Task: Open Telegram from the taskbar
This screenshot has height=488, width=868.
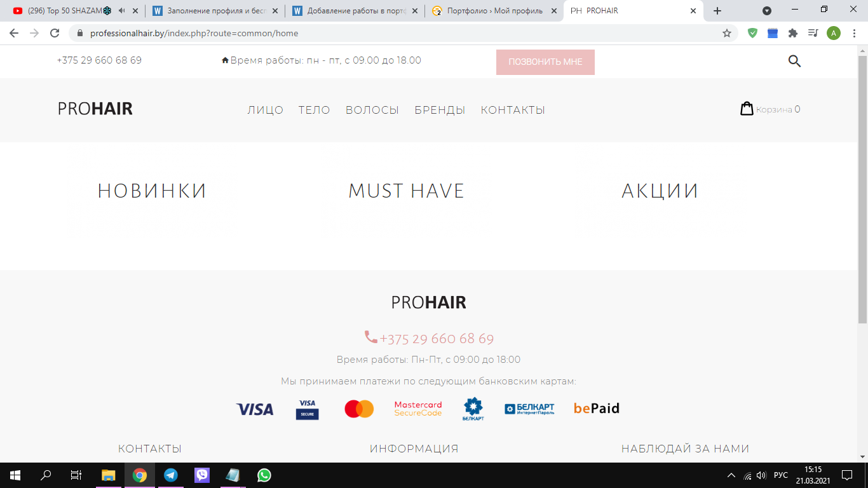Action: [x=170, y=475]
